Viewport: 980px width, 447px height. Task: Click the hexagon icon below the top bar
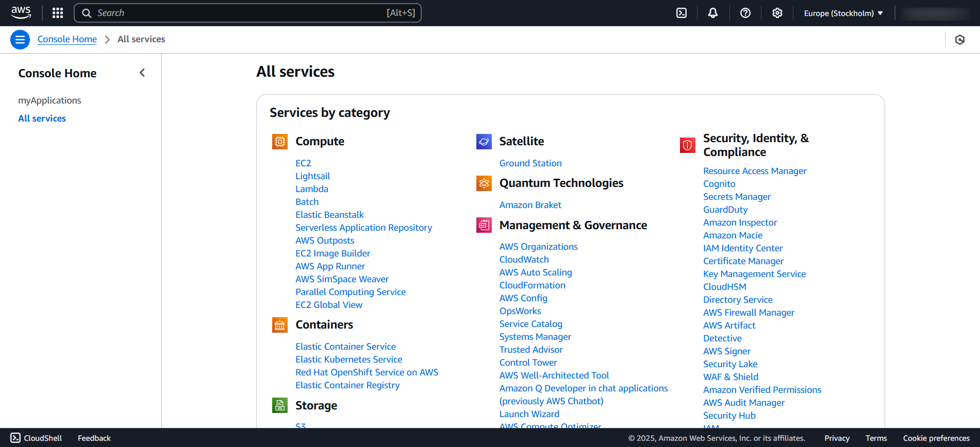tap(960, 40)
